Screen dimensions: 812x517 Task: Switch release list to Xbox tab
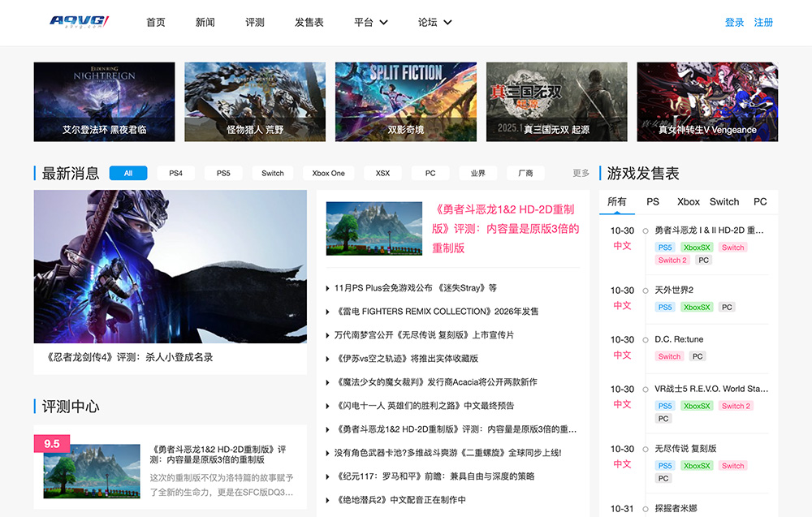(689, 201)
